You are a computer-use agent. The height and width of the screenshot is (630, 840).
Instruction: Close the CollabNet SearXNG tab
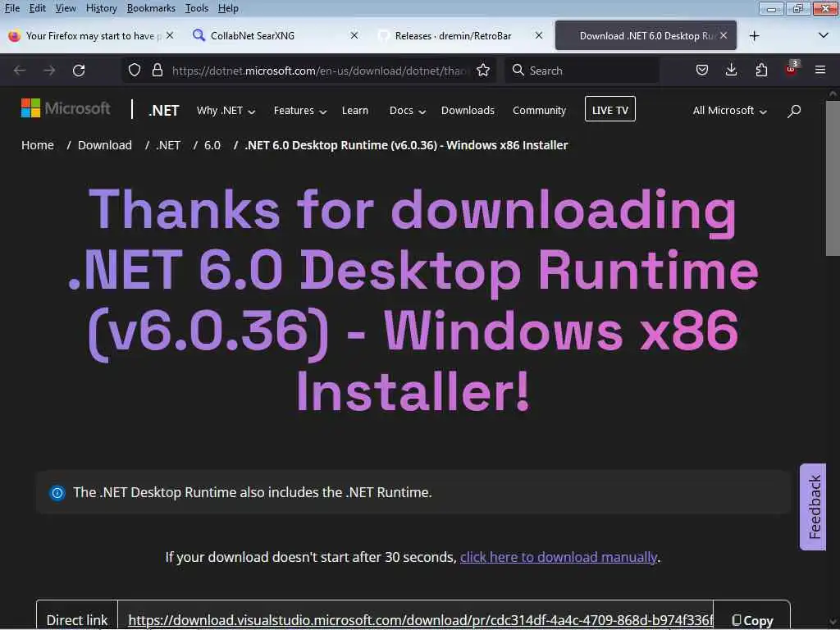tap(354, 35)
